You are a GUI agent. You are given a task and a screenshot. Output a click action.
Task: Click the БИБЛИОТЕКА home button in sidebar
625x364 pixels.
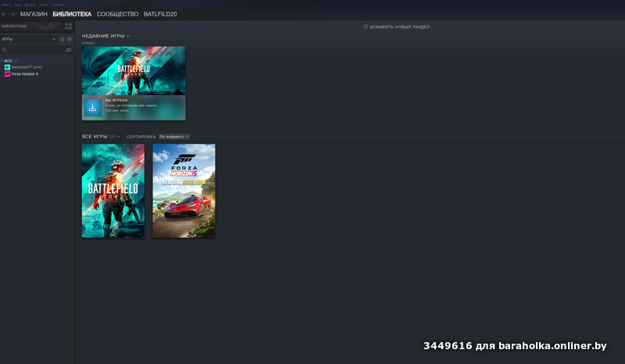31,27
